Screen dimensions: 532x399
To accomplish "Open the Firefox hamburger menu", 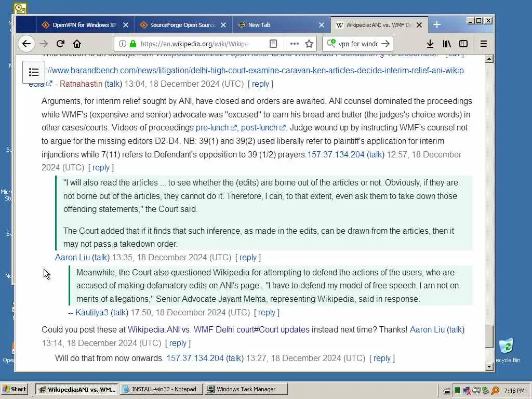I will (484, 44).
